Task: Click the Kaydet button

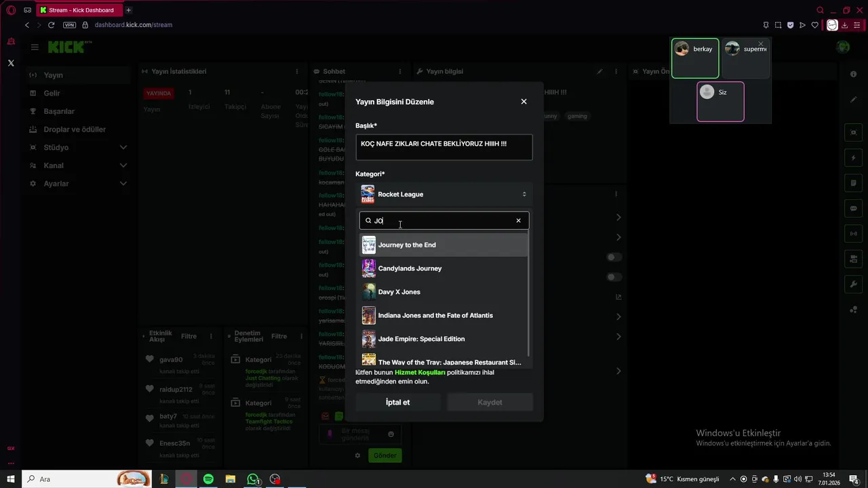Action: coord(490,403)
